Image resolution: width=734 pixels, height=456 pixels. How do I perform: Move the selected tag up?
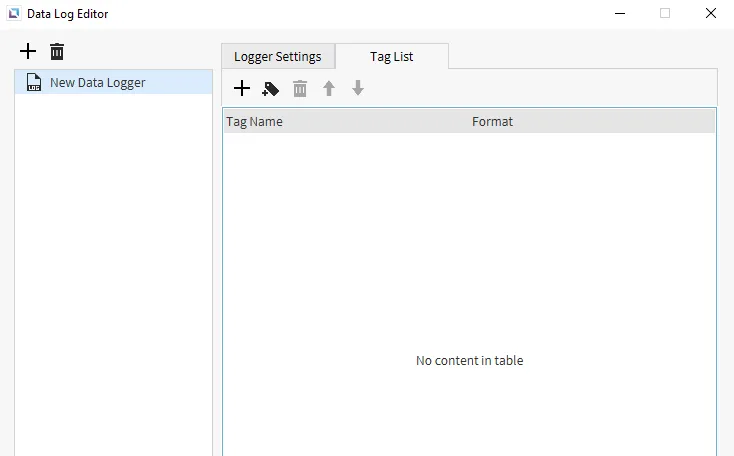(x=328, y=89)
